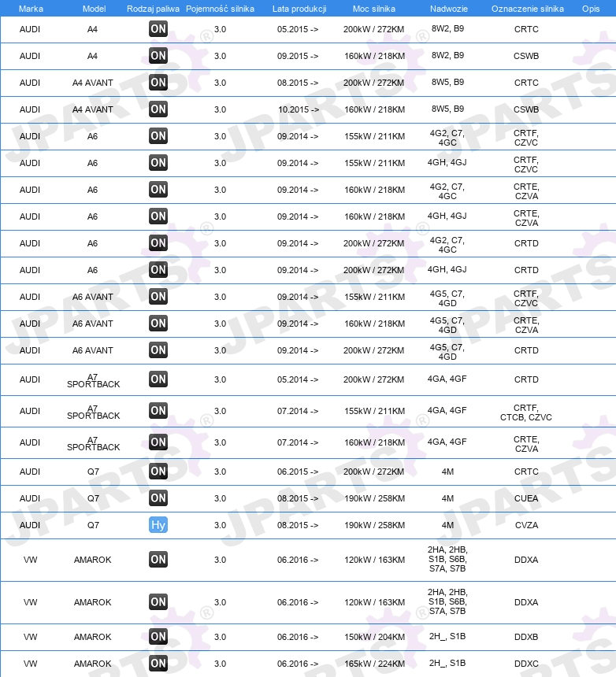This screenshot has height=677, width=616.
Task: Select '4M' body in the CUEA row
Action: (x=447, y=498)
